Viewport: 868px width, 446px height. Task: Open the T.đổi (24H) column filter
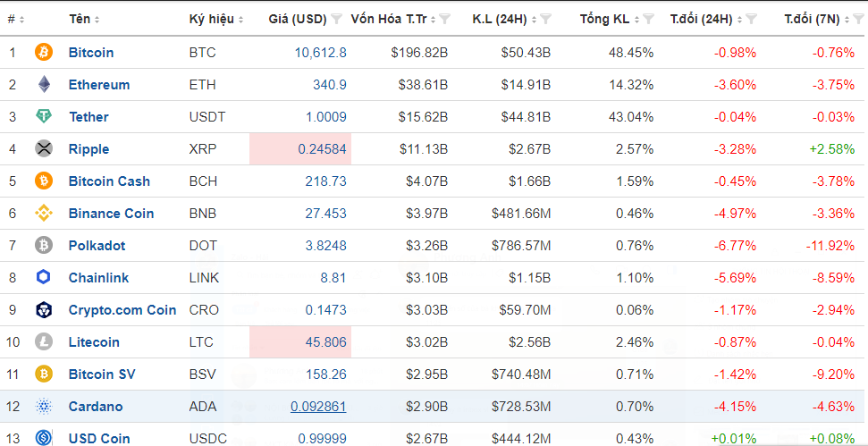click(752, 19)
